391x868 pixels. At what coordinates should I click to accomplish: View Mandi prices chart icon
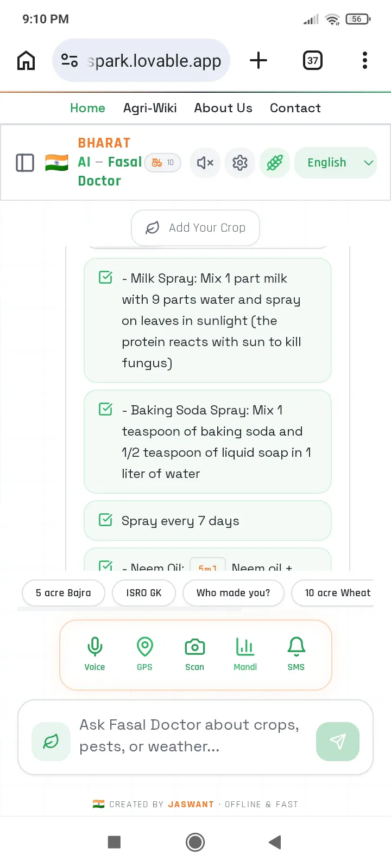[x=245, y=654]
